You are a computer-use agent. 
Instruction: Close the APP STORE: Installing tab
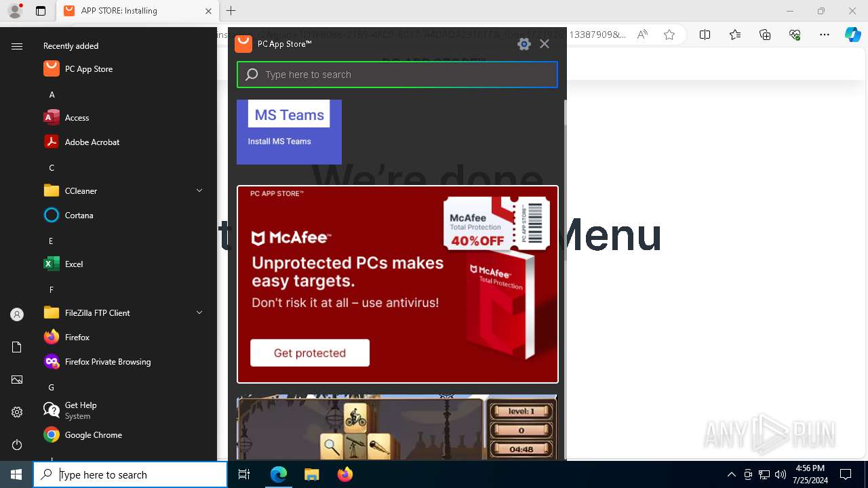[208, 11]
